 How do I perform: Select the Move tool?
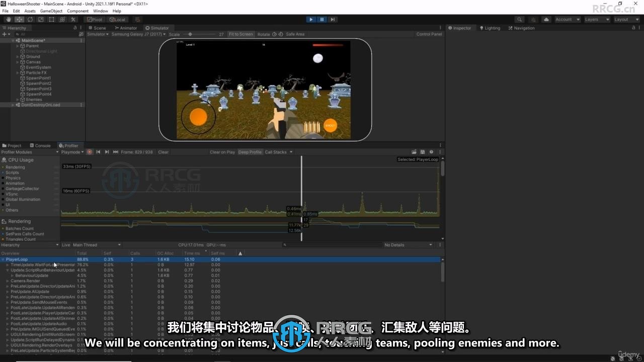[19, 20]
